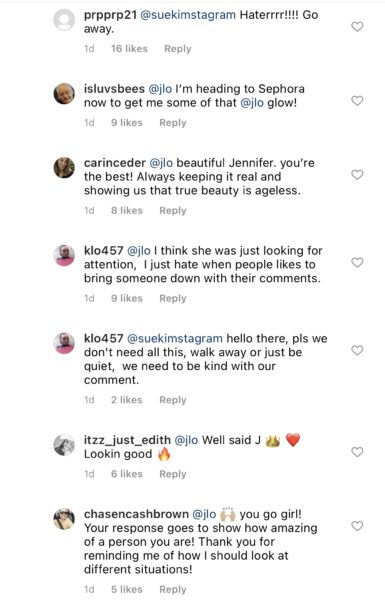Image resolution: width=385 pixels, height=600 pixels.
Task: Open isluvsbees' profile picture
Action: point(64,93)
